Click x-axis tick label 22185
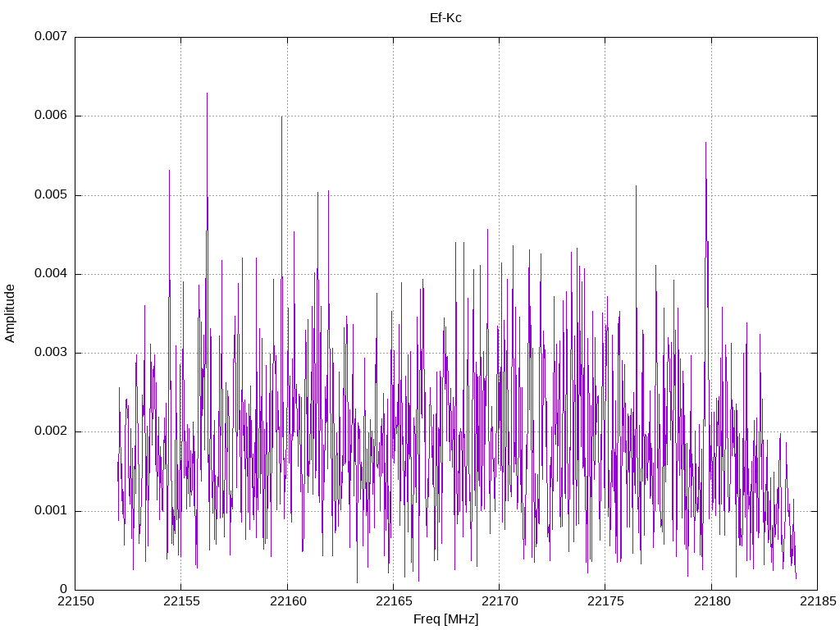Viewport: 840px width, 630px height. pos(818,601)
